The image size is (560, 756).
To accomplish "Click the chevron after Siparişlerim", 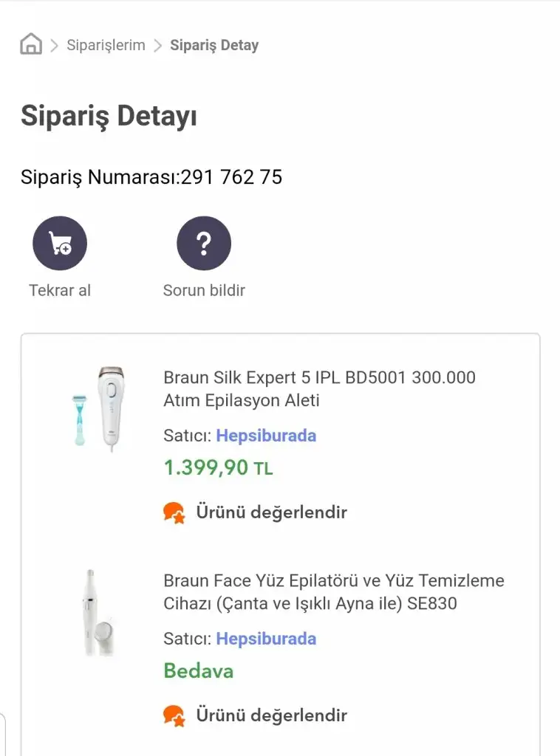I will click(157, 45).
